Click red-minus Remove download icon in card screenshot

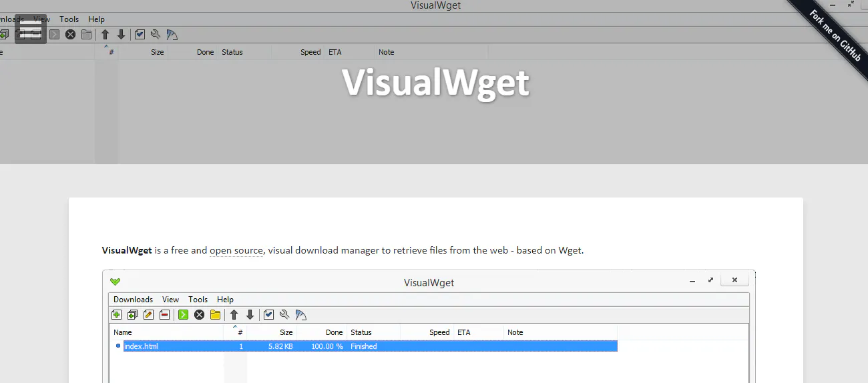pyautogui.click(x=164, y=315)
